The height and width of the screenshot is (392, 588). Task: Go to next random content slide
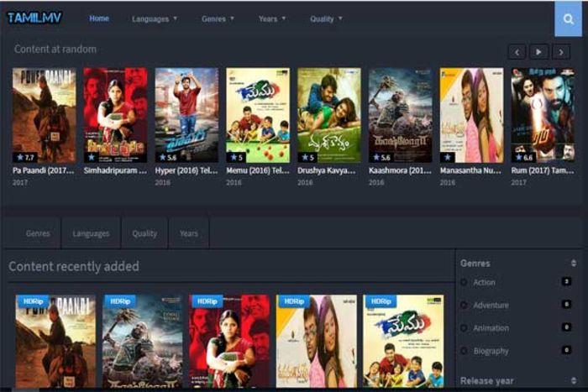(x=561, y=52)
